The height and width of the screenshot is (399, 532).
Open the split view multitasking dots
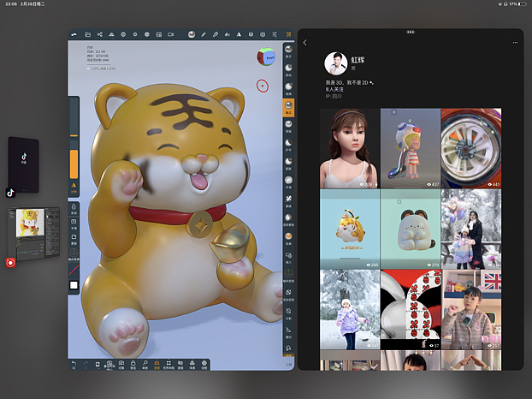411,32
